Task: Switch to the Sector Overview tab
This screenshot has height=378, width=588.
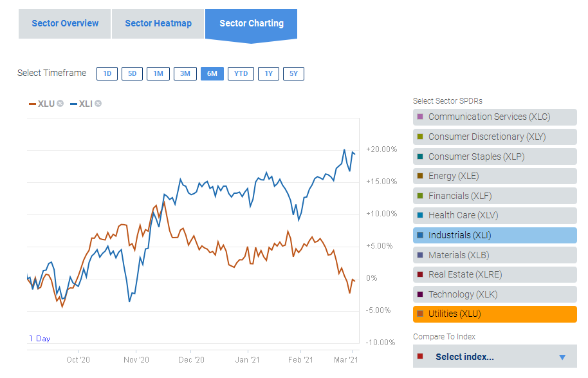Action: pos(65,24)
